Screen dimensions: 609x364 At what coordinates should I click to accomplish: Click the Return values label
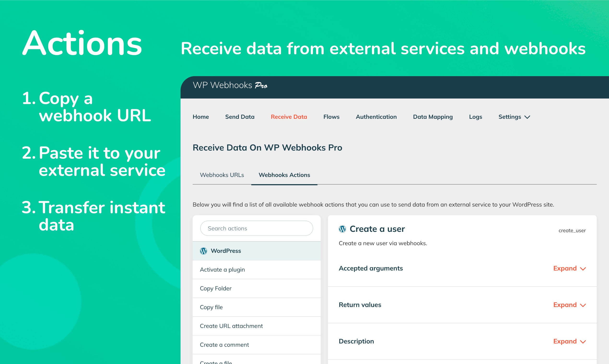click(x=360, y=305)
